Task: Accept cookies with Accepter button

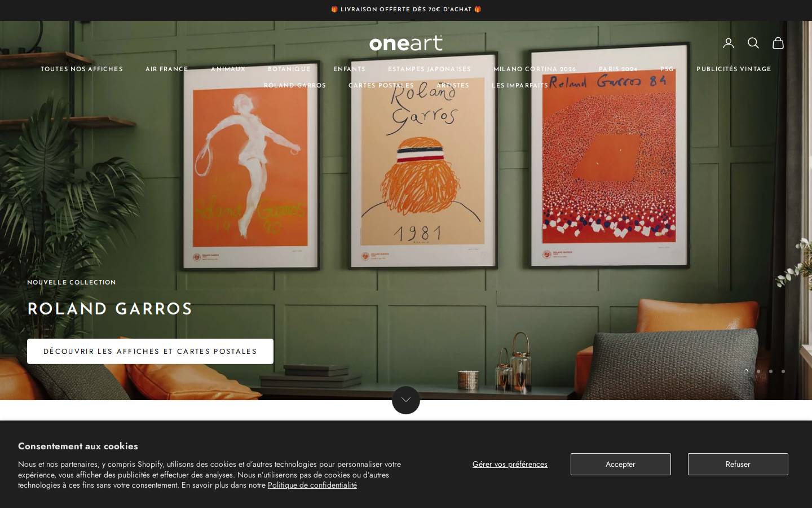Action: 620,464
